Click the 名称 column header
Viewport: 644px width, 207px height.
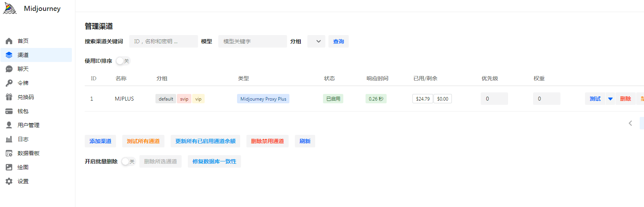(121, 78)
